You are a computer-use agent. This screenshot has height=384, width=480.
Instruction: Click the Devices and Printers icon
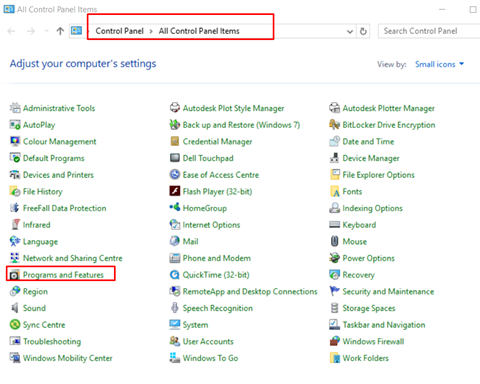click(x=15, y=174)
